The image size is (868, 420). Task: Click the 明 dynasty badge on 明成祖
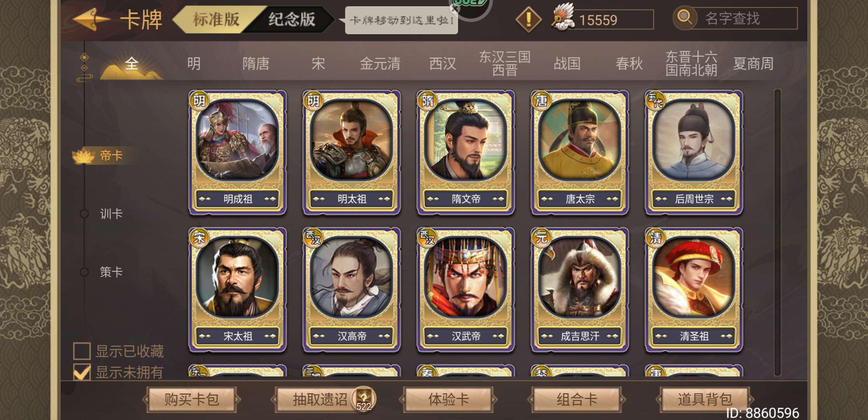click(199, 101)
